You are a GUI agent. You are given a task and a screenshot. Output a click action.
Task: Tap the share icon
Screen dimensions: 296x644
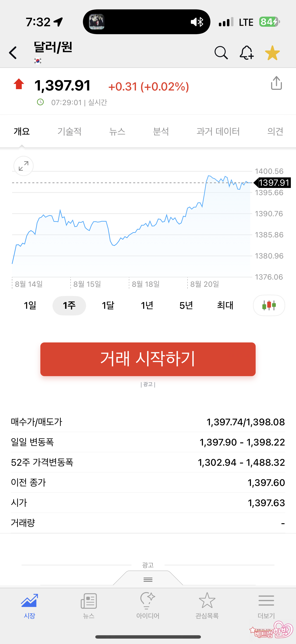(x=276, y=83)
